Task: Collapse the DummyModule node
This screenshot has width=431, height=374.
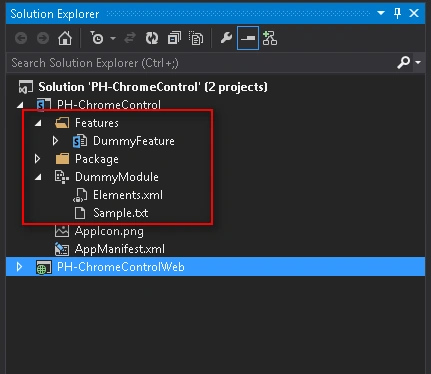Action: (x=38, y=177)
